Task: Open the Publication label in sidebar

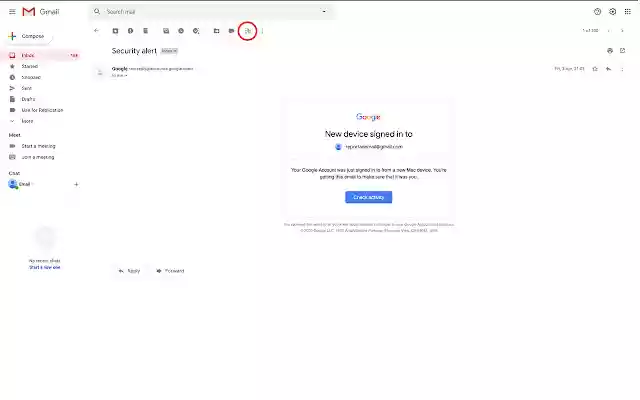Action: coord(42,110)
